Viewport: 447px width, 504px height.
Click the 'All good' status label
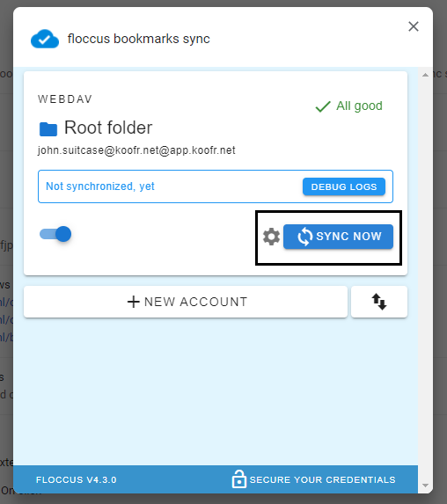359,106
